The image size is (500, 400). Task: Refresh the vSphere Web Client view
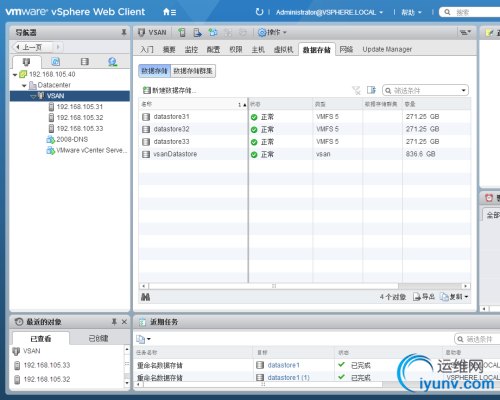pyautogui.click(x=259, y=12)
